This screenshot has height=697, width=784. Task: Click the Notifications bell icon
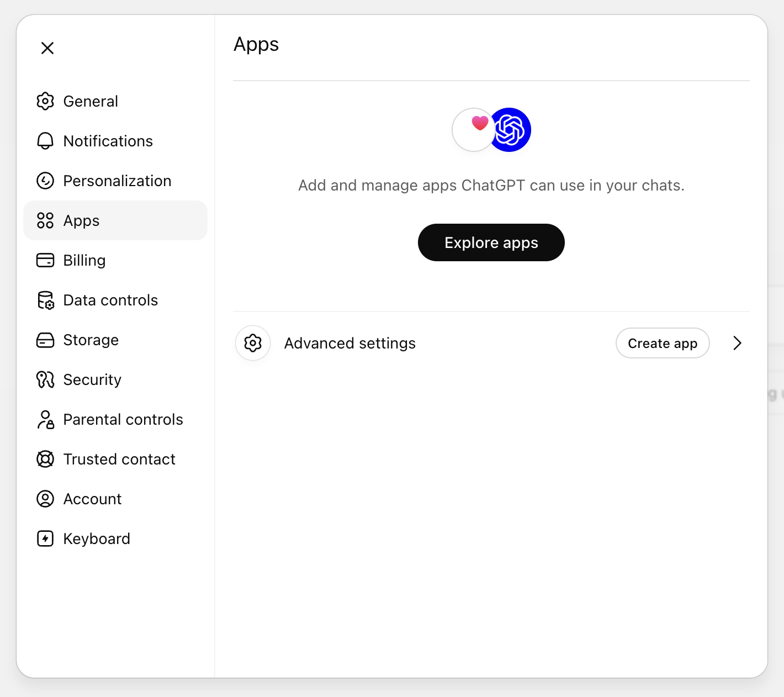point(45,141)
